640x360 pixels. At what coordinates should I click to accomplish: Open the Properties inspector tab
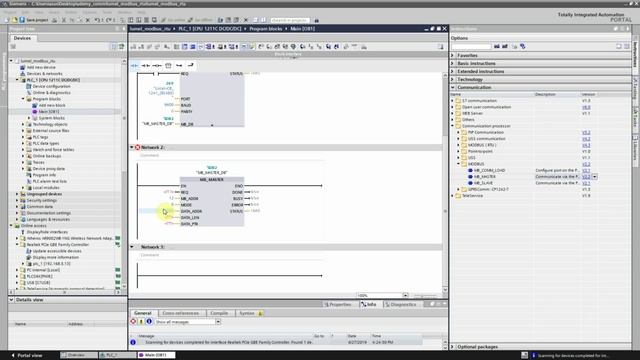coord(338,304)
